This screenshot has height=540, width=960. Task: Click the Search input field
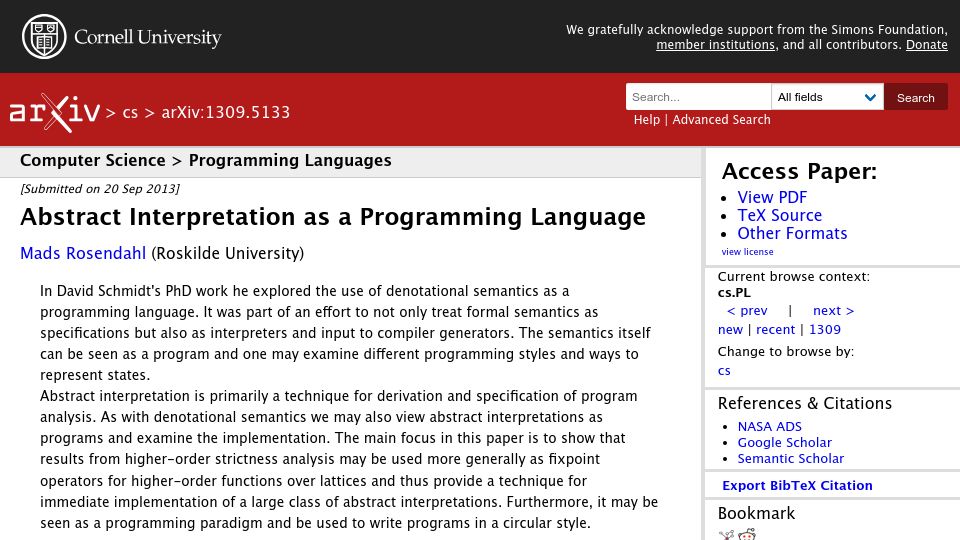(x=698, y=97)
